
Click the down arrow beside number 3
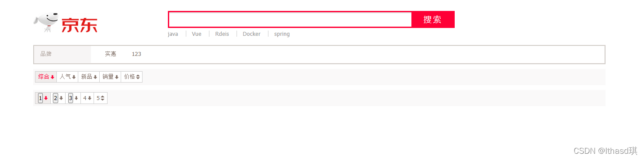point(76,98)
